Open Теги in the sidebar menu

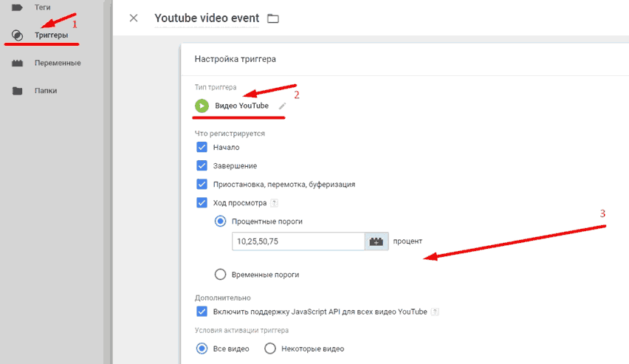[x=43, y=7]
